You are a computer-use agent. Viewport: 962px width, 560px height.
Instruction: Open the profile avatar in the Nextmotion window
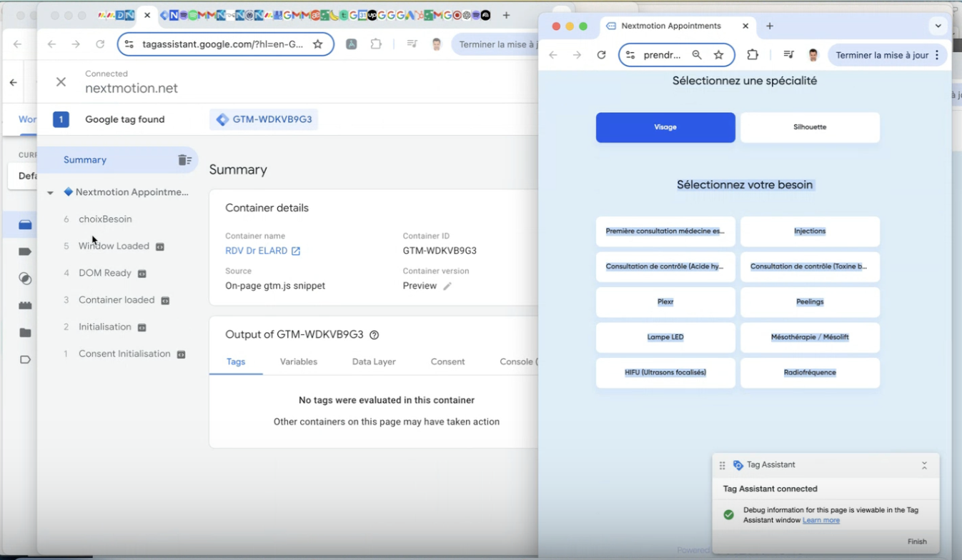[x=813, y=55]
